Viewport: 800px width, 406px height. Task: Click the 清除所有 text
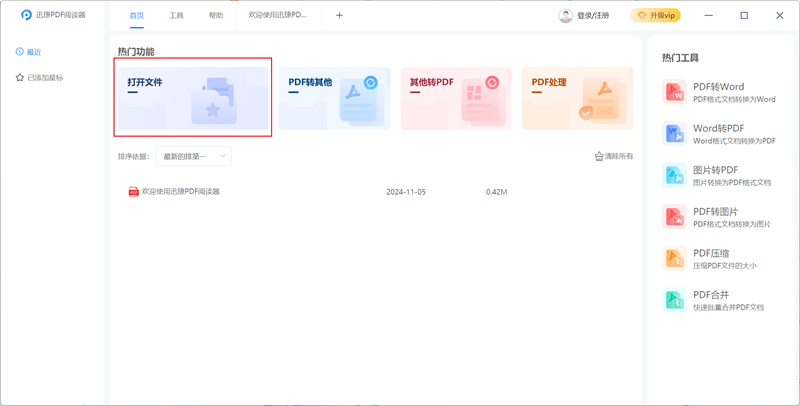tap(619, 156)
